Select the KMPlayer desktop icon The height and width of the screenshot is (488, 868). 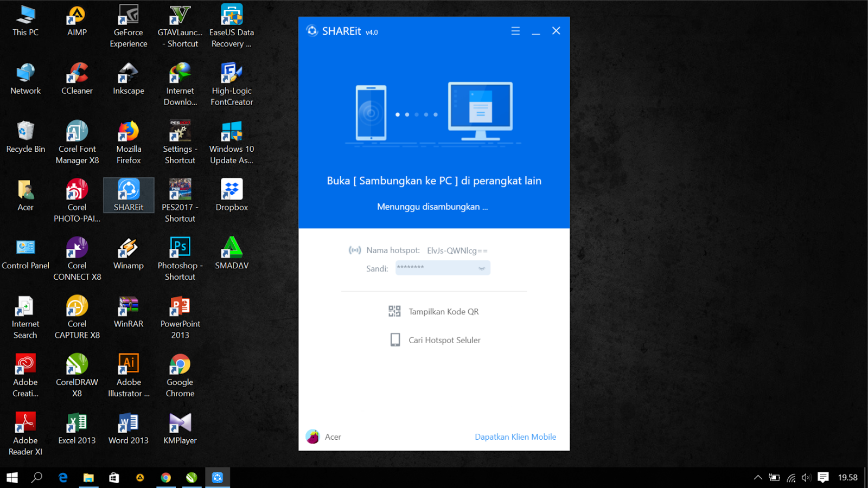click(x=180, y=429)
